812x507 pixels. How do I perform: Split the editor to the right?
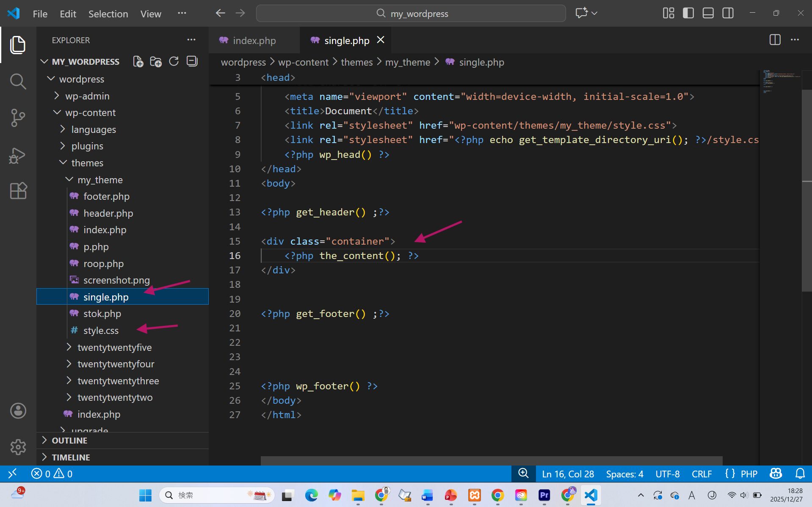(775, 40)
